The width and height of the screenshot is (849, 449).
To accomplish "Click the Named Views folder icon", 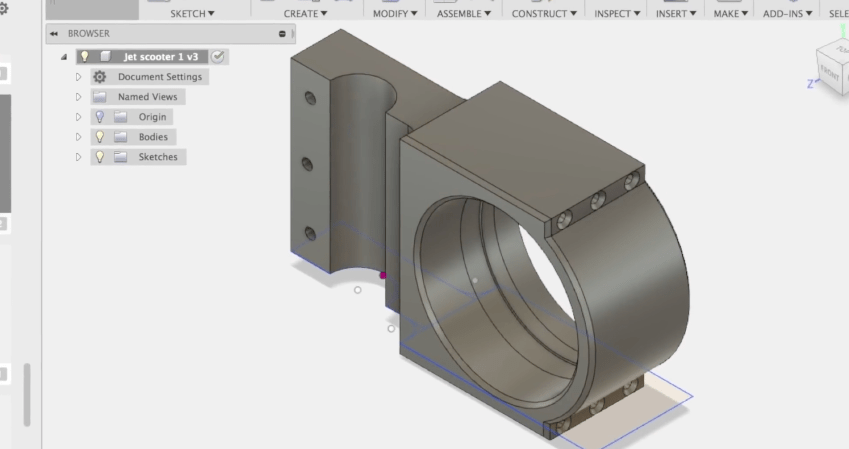I will point(99,97).
